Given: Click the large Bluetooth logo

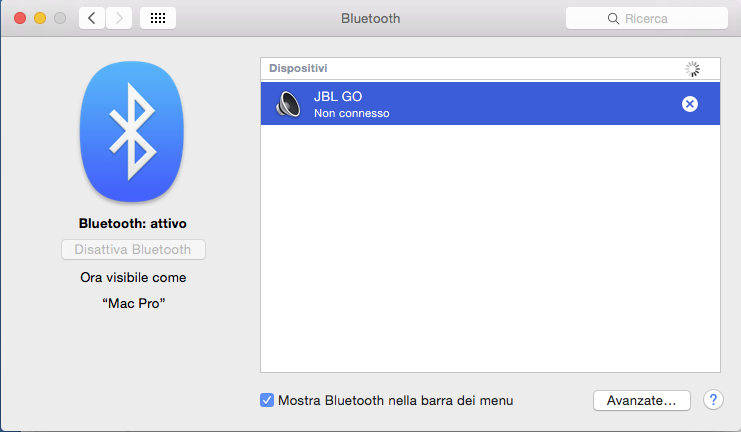Looking at the screenshot, I should pos(132,131).
